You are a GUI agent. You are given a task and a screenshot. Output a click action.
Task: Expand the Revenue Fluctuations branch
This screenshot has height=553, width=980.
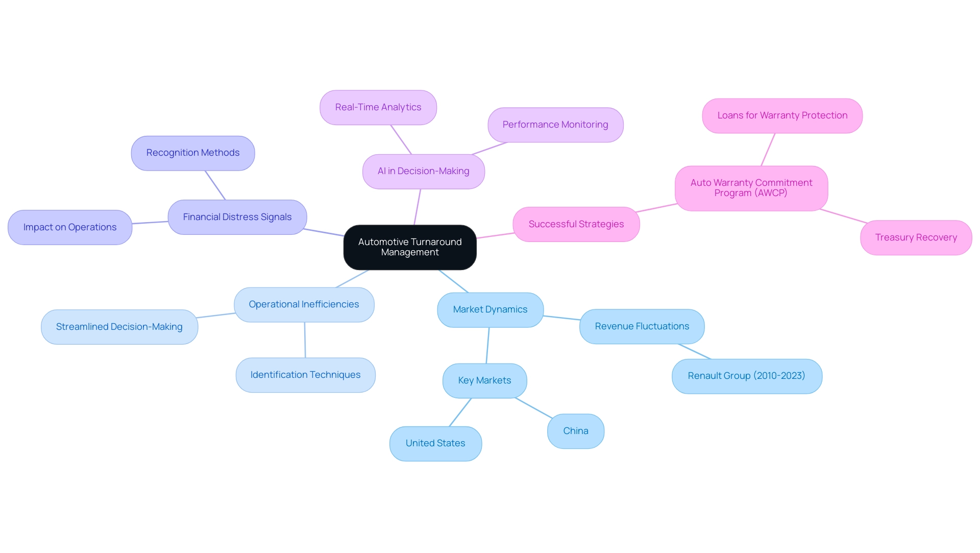641,326
